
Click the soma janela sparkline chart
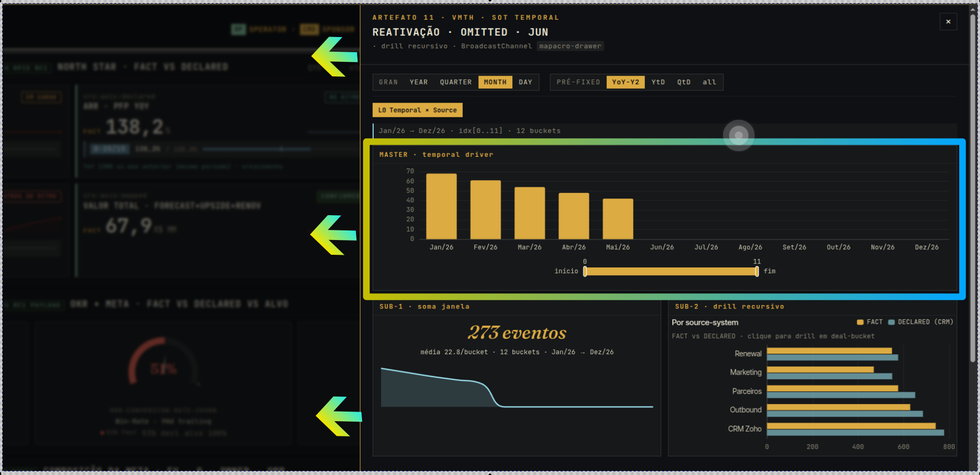[x=517, y=387]
